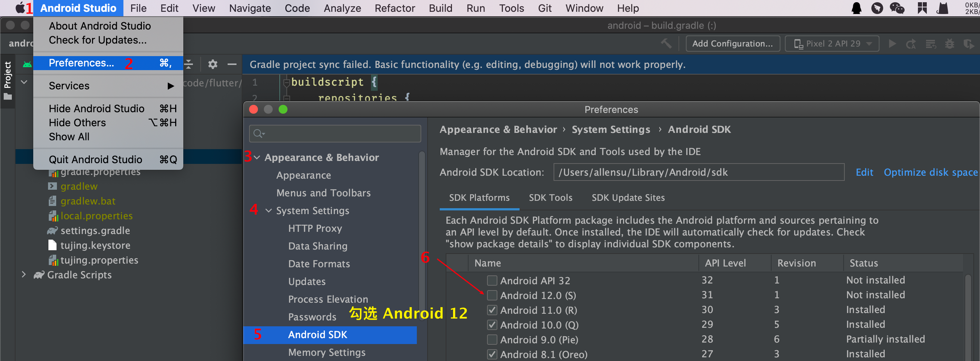The height and width of the screenshot is (361, 980).
Task: Open Pixel 2 API 29 device dropdown
Action: [832, 43]
